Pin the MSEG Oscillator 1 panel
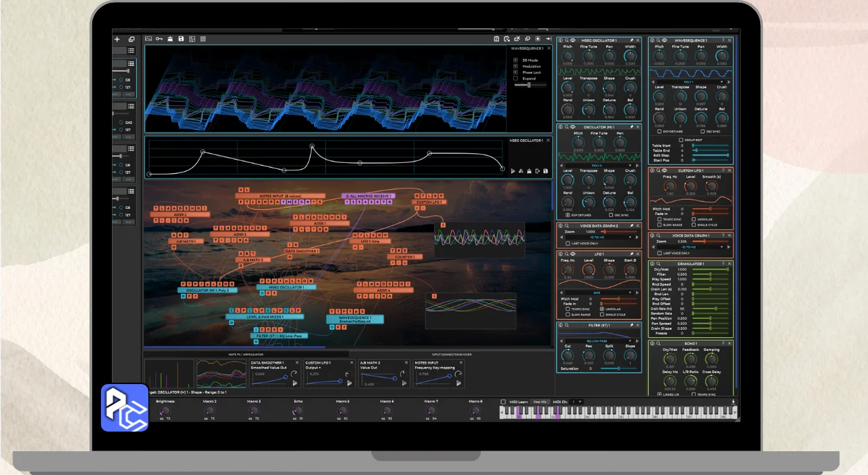This screenshot has width=868, height=475. 631,40
